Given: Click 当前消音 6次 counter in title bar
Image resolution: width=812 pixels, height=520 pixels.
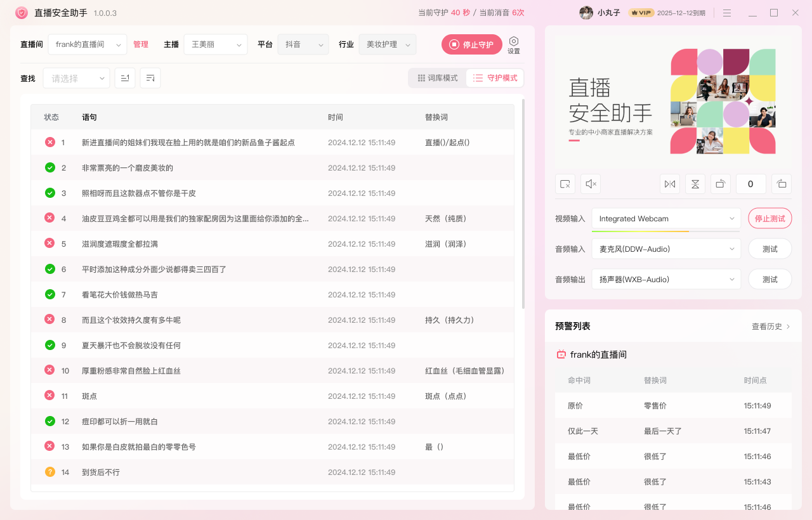Looking at the screenshot, I should [502, 13].
